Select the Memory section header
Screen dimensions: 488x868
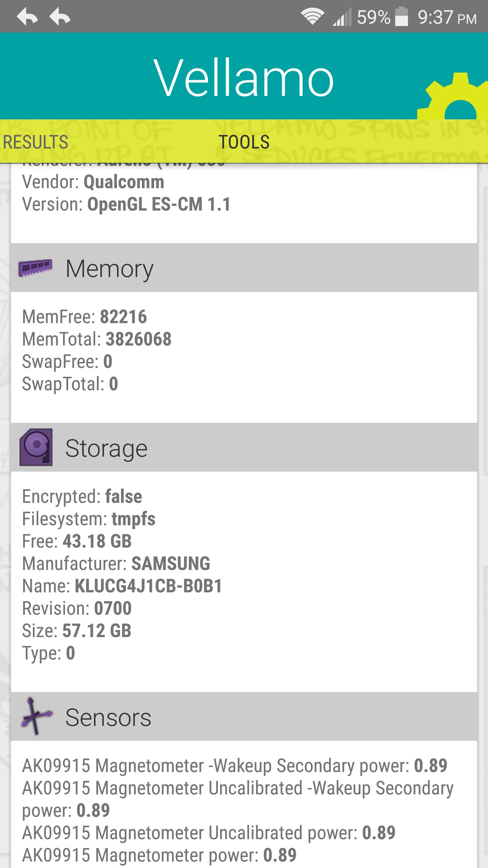(244, 268)
